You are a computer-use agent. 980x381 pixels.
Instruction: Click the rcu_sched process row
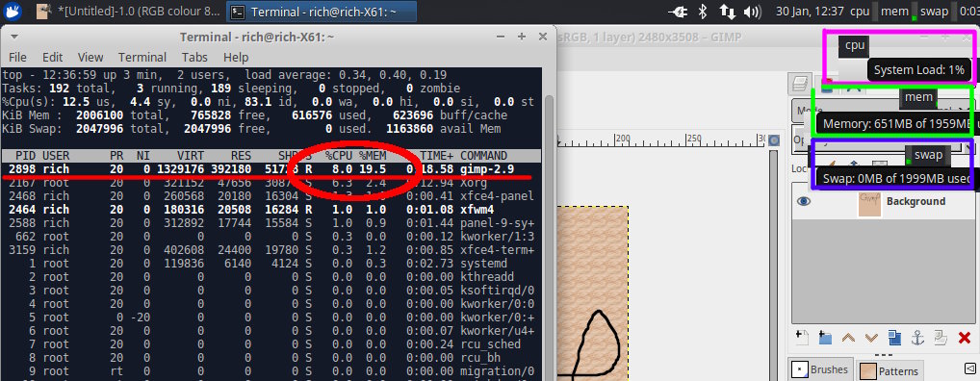click(271, 344)
